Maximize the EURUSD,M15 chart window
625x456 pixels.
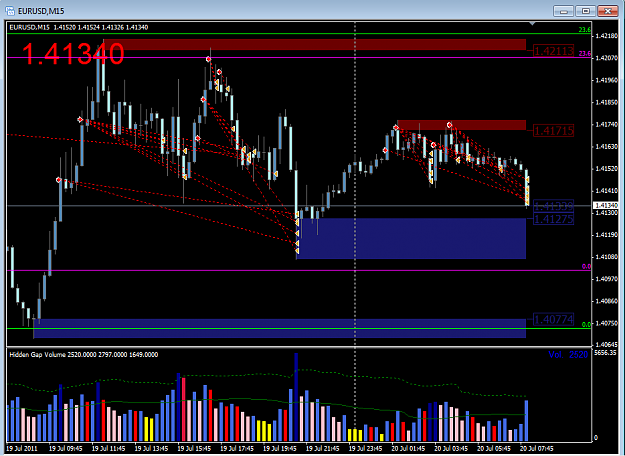pyautogui.click(x=586, y=11)
